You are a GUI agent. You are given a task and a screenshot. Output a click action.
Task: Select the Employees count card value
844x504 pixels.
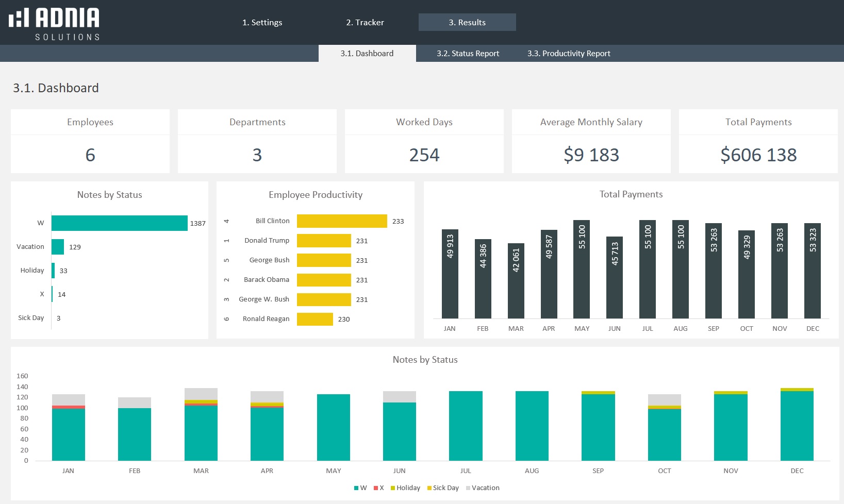(90, 155)
